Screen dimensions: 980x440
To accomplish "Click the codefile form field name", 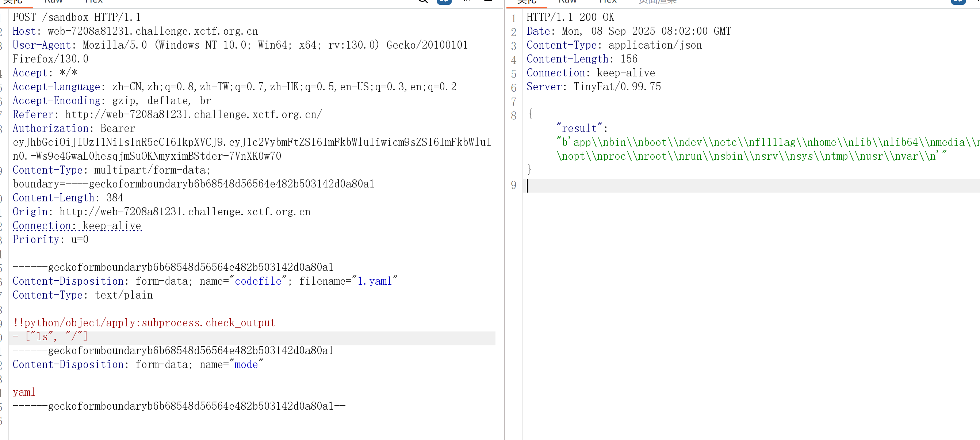I will pyautogui.click(x=258, y=281).
